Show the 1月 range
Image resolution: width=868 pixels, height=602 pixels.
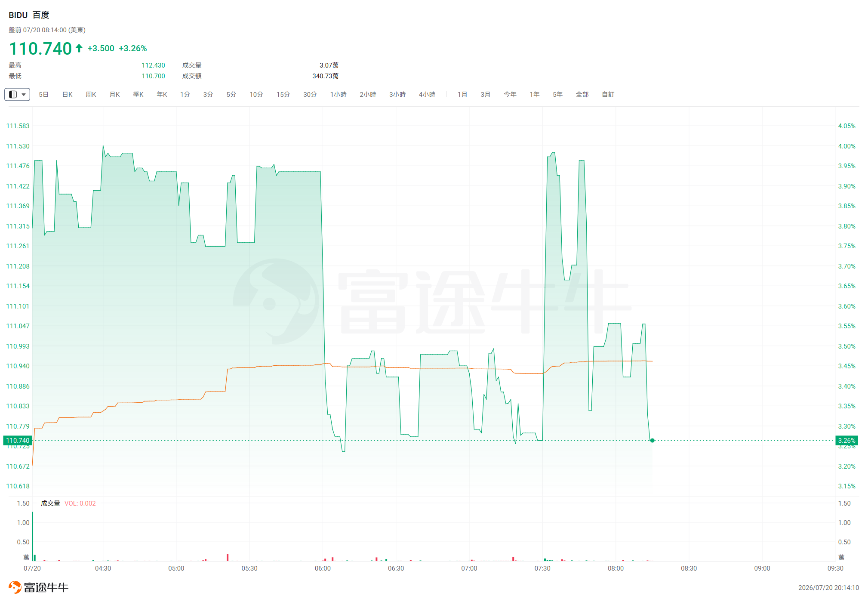(x=462, y=94)
